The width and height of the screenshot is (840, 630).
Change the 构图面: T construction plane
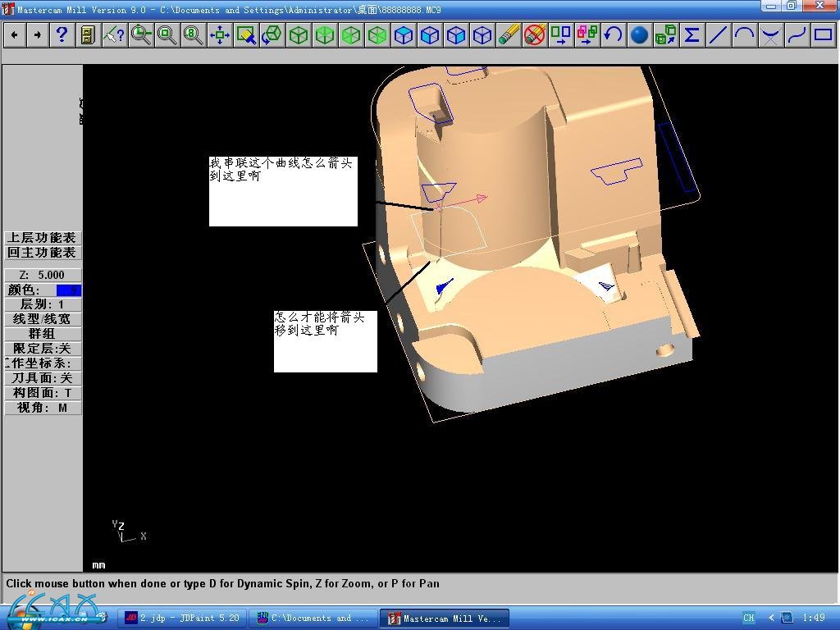point(43,393)
